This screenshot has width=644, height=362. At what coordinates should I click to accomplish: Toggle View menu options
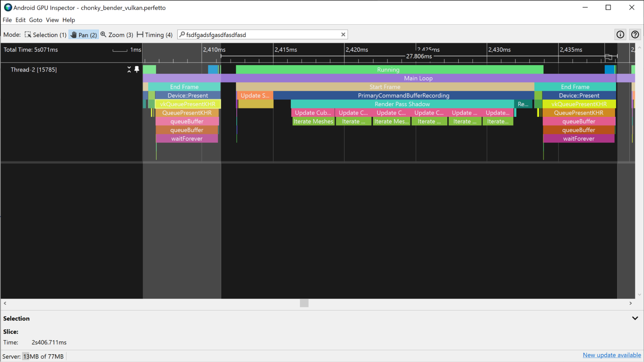point(52,20)
